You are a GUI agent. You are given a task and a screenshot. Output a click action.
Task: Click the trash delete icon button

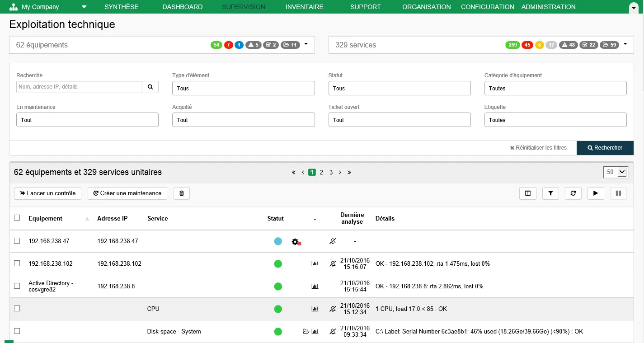pyautogui.click(x=182, y=193)
